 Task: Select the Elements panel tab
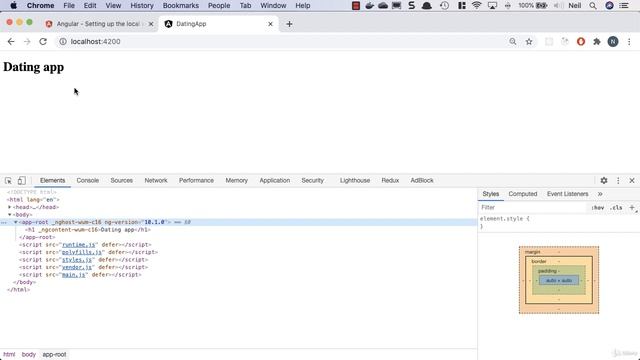pyautogui.click(x=52, y=180)
